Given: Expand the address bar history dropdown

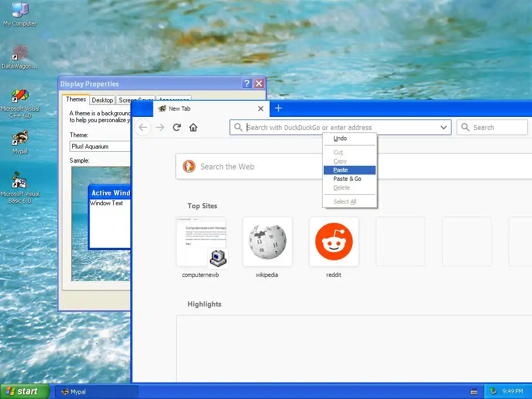Looking at the screenshot, I should pos(444,128).
